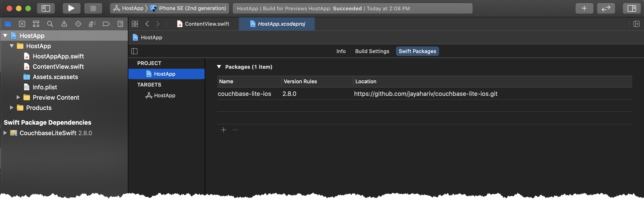644x210 pixels.
Task: Open the Find navigator magnifier icon
Action: click(50, 24)
